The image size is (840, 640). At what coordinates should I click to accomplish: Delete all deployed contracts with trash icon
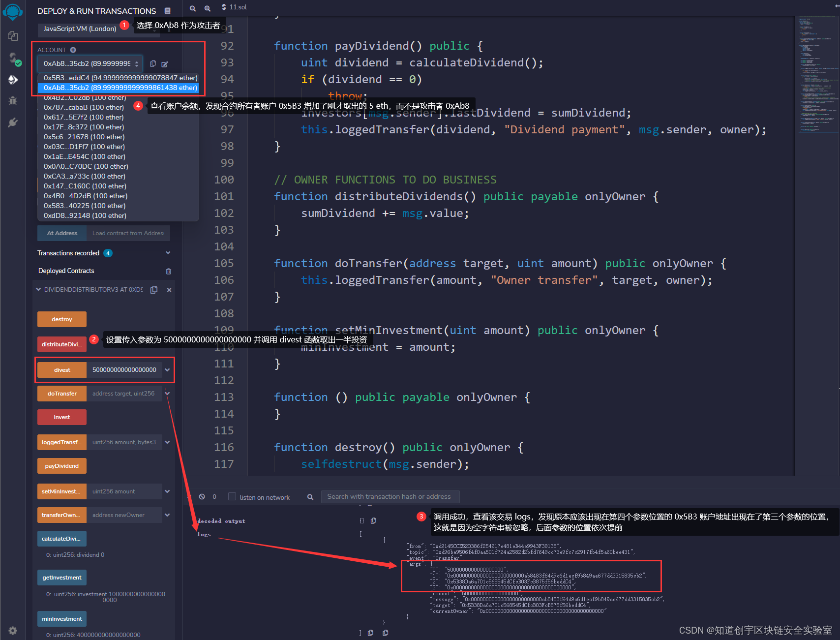click(x=169, y=271)
